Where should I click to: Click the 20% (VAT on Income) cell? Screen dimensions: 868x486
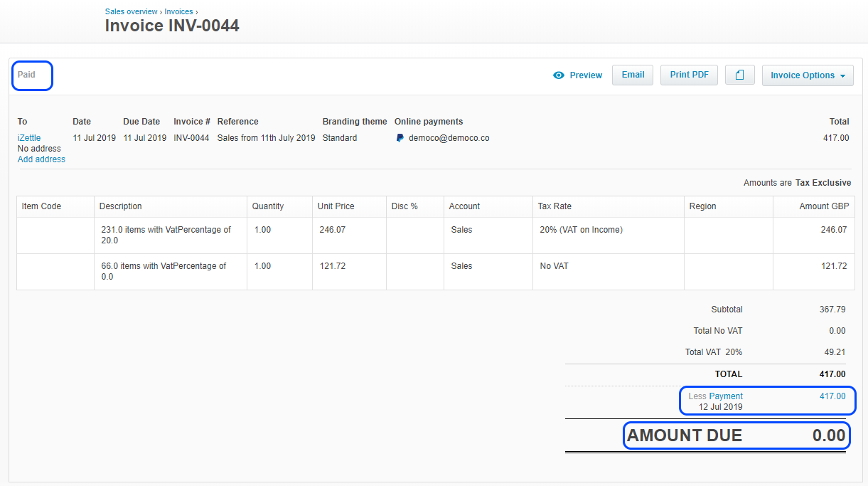tap(581, 230)
